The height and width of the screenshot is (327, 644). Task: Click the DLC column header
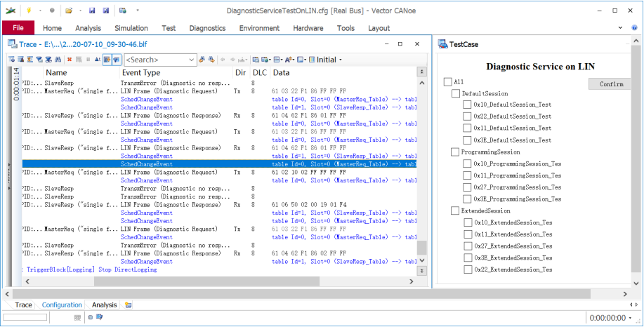259,72
